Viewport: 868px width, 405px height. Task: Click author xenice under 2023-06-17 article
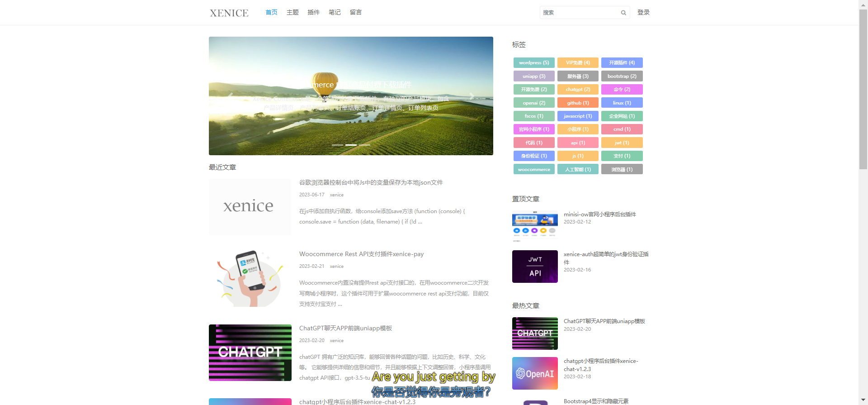336,195
